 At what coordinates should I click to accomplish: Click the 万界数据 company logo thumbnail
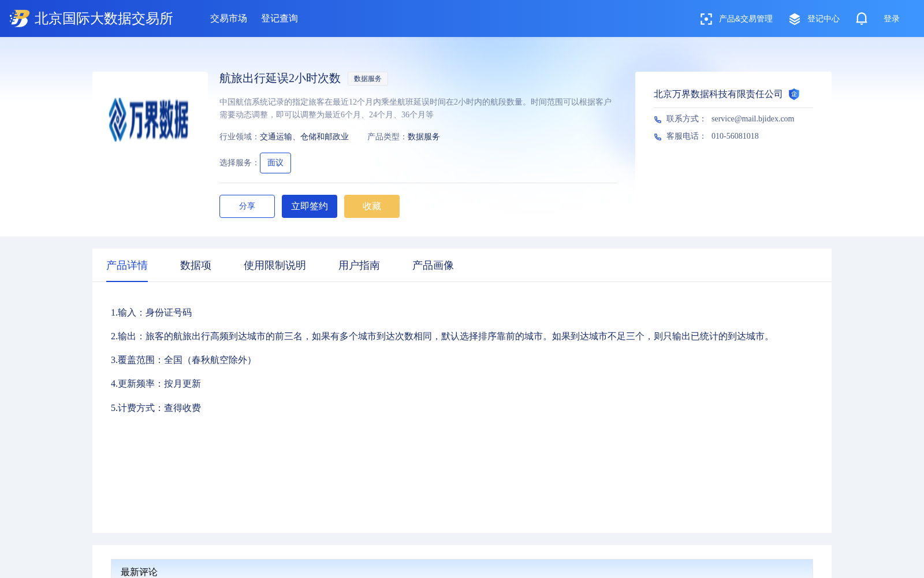(149, 120)
